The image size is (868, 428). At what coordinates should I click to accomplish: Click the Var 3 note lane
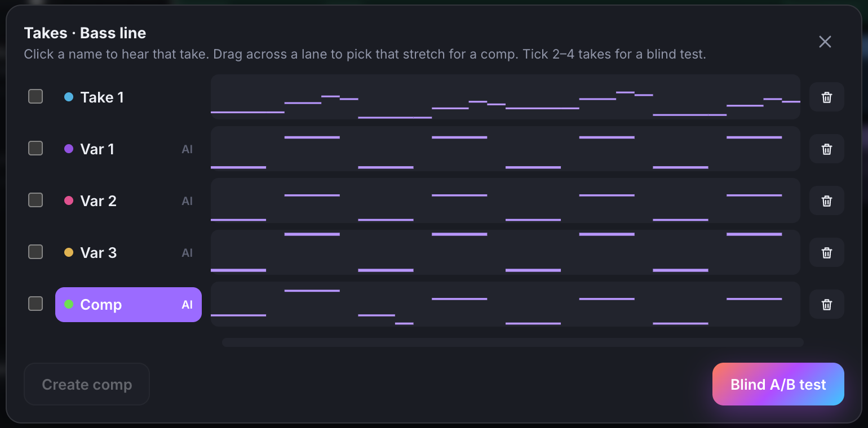[506, 252]
